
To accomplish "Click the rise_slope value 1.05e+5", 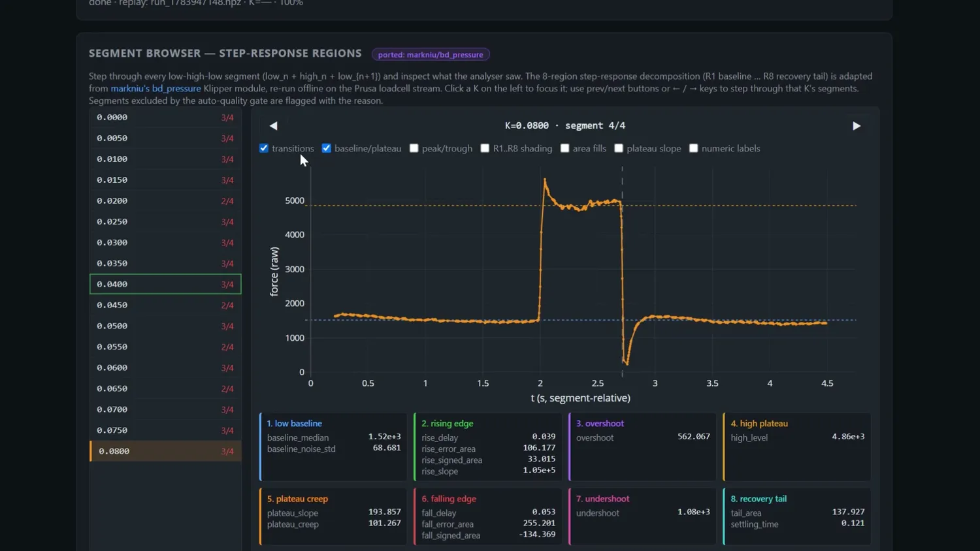I will (x=539, y=471).
